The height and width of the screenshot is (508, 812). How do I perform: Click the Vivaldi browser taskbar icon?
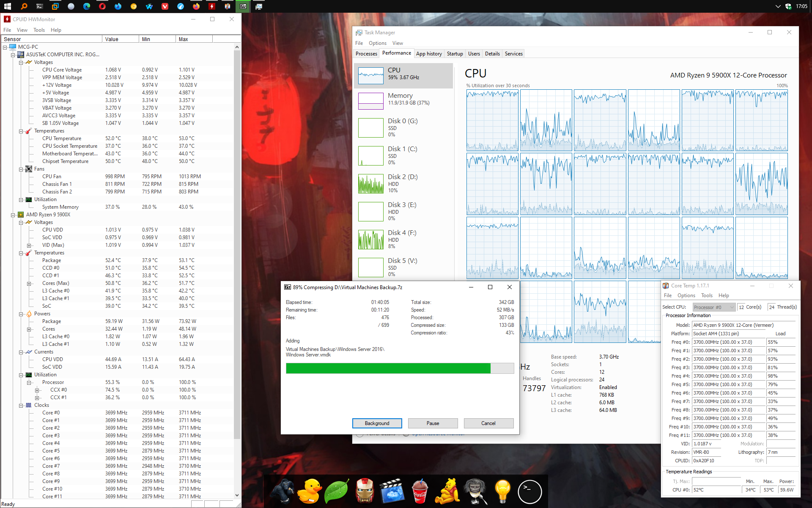(x=165, y=6)
